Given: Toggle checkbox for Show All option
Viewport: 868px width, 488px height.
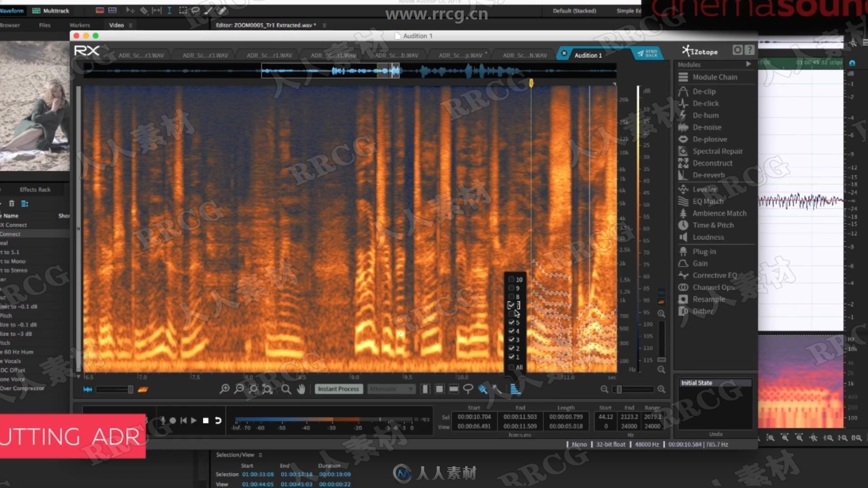Looking at the screenshot, I should [511, 367].
